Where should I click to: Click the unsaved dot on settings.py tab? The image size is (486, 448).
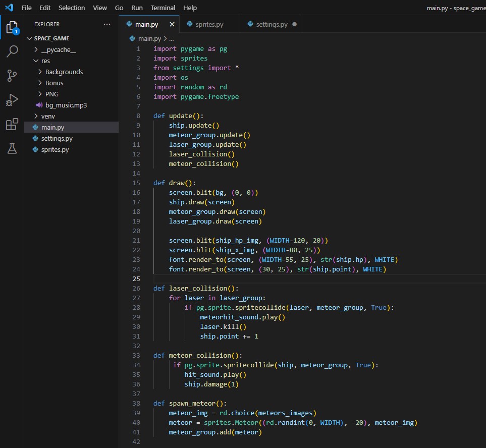[294, 24]
